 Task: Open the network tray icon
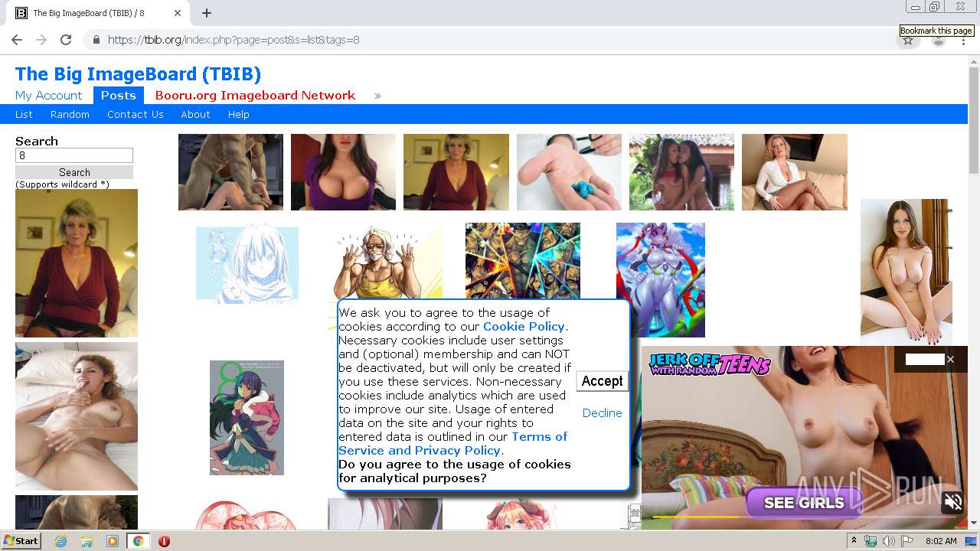tap(871, 541)
